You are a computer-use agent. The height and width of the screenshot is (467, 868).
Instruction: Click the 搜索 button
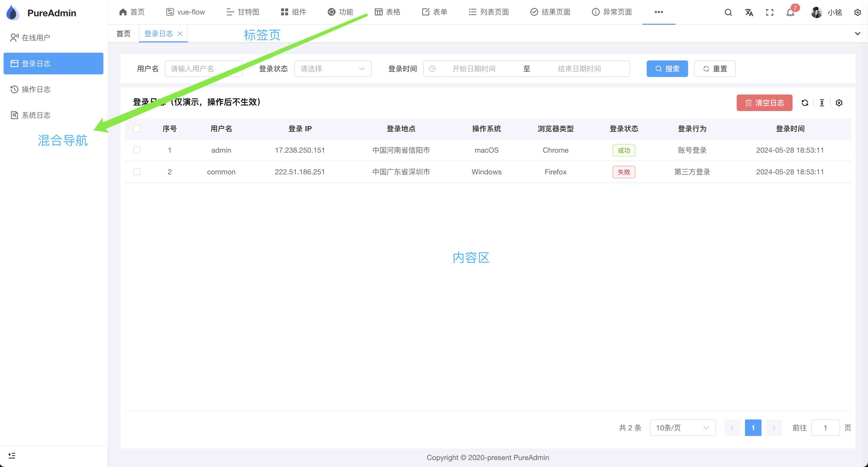pos(667,69)
